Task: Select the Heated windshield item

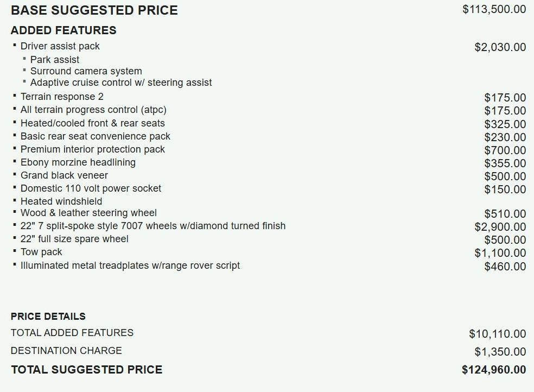Action: 61,201
